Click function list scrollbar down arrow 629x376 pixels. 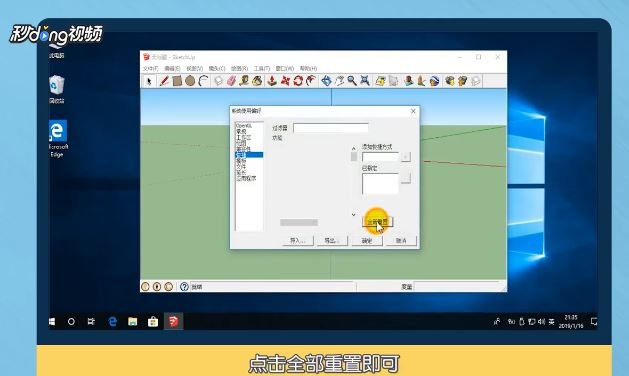(x=353, y=215)
